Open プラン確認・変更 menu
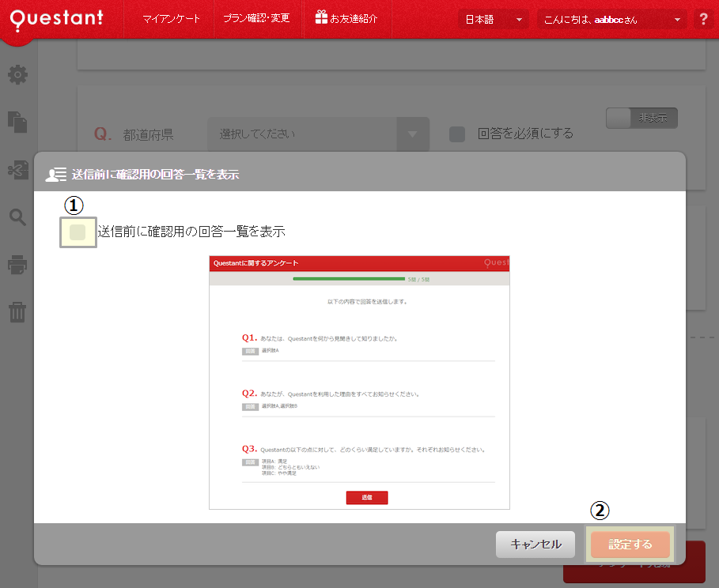The height and width of the screenshot is (588, 719). (x=256, y=18)
